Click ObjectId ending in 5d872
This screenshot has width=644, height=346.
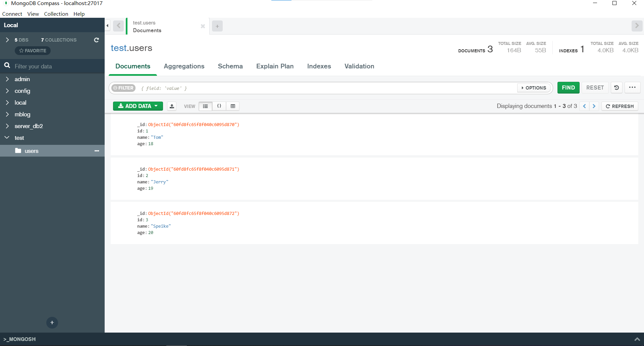(x=194, y=214)
